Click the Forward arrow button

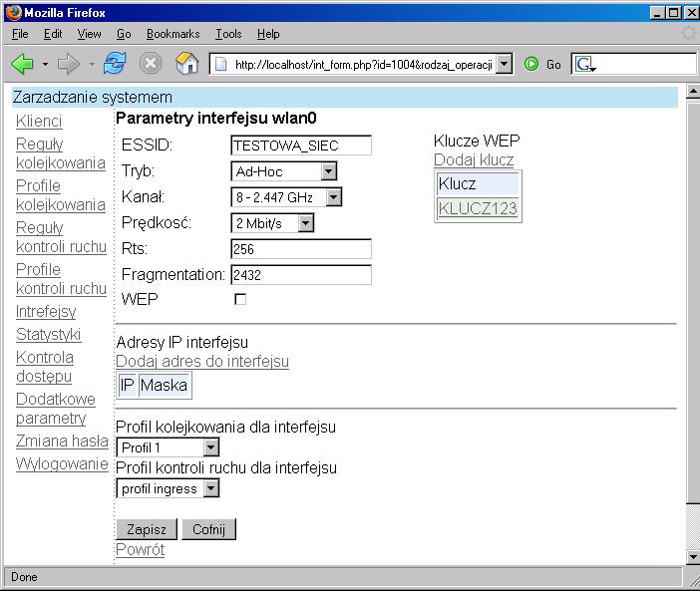coord(68,64)
